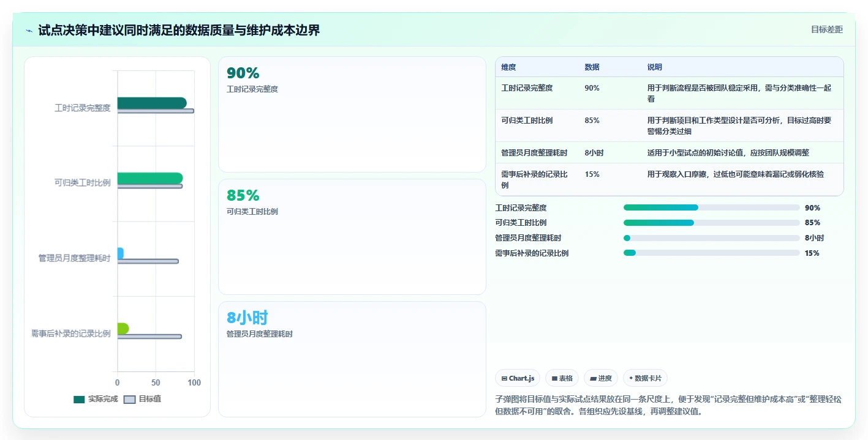Open the 8小时 管理员月度整理耗时 data card
868x440 pixels.
352,359
